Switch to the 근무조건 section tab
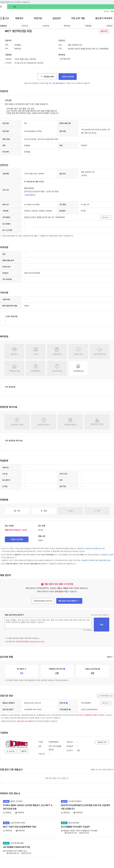The image size is (114, 868). [x=25, y=26]
